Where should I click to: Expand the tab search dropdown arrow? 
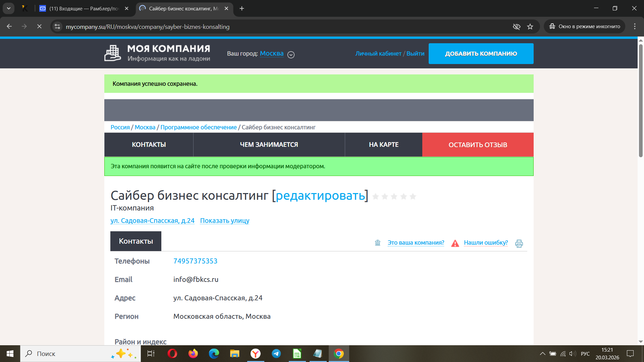tap(9, 8)
